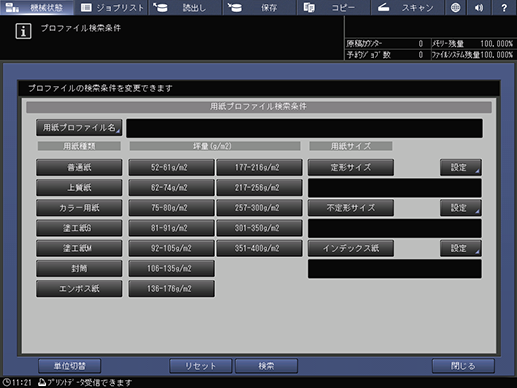Click the インデックス紙 value display field

[x=395, y=269]
